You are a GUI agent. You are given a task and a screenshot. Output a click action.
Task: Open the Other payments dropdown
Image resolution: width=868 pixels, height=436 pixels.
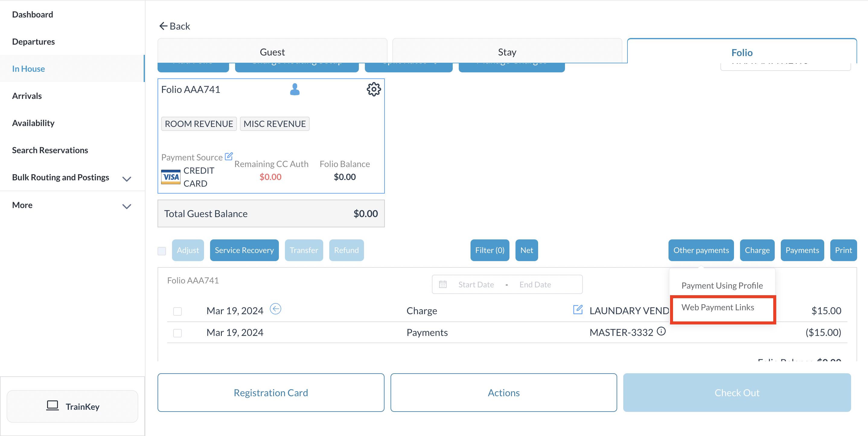[700, 250]
